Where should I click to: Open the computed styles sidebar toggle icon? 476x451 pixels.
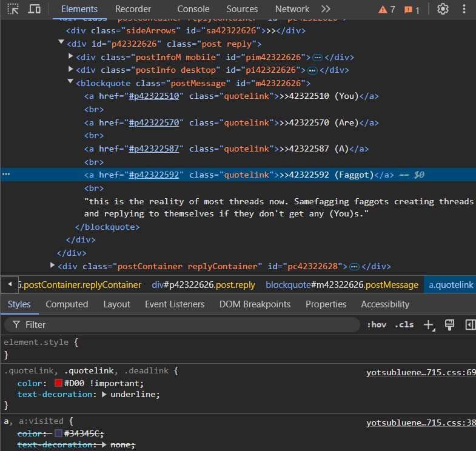[470, 325]
